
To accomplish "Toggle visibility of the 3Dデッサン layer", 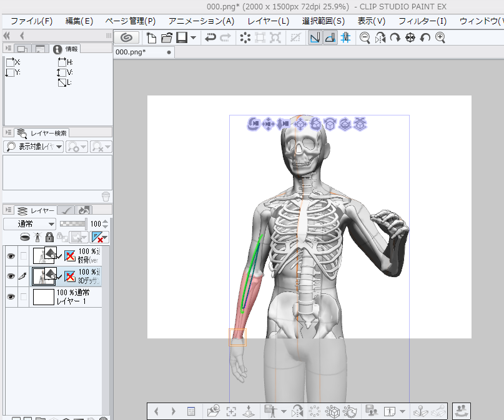I will [10, 276].
